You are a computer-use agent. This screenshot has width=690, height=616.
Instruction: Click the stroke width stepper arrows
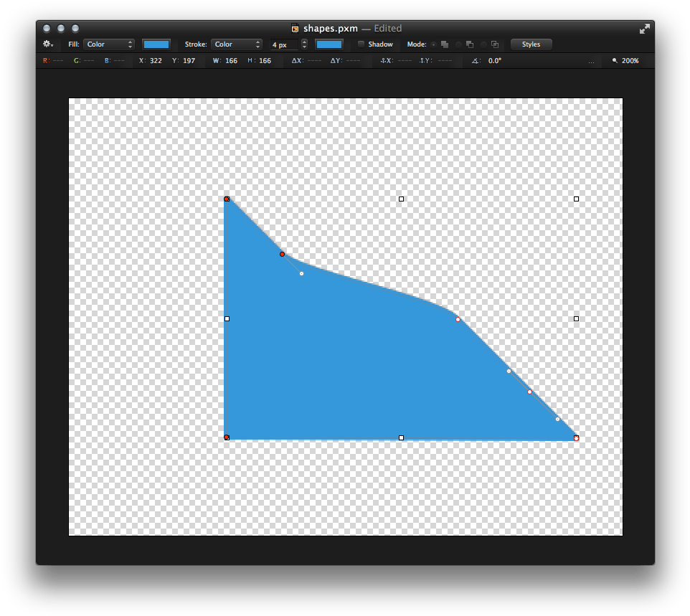tap(304, 44)
